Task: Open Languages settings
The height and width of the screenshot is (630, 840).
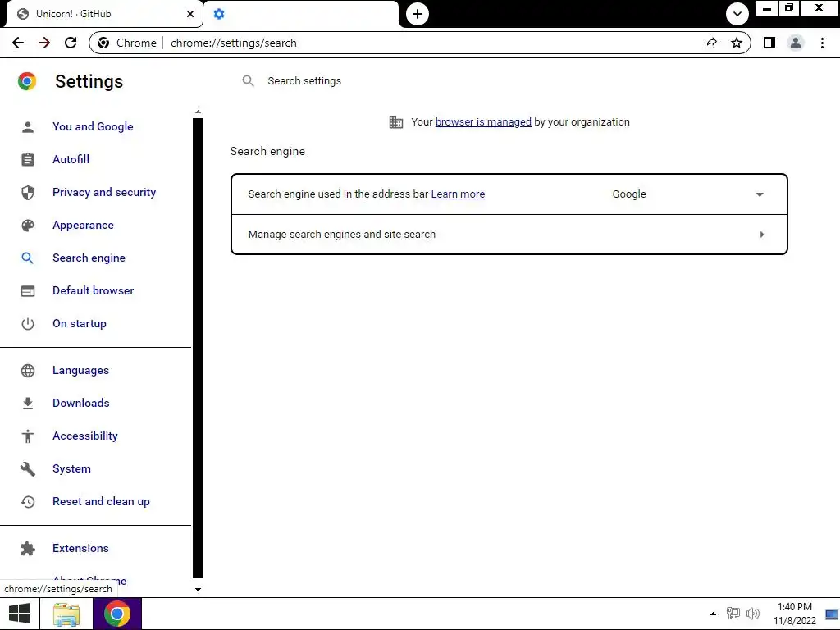Action: 80,371
